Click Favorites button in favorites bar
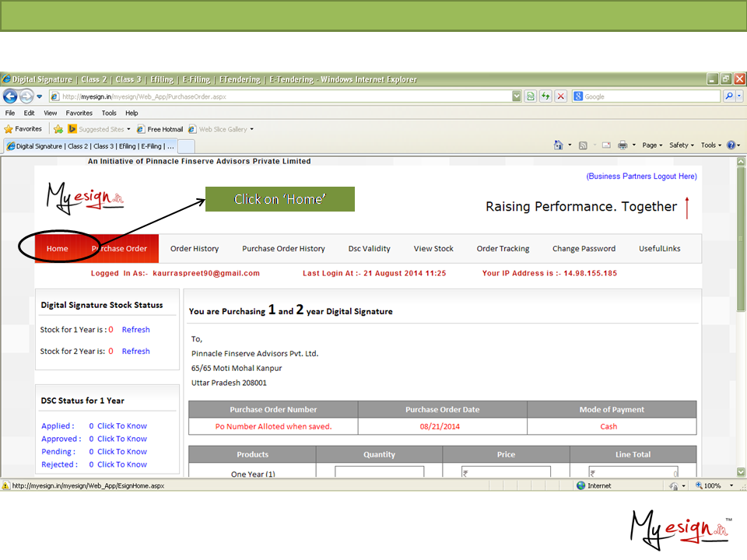This screenshot has width=747, height=560. coord(23,129)
